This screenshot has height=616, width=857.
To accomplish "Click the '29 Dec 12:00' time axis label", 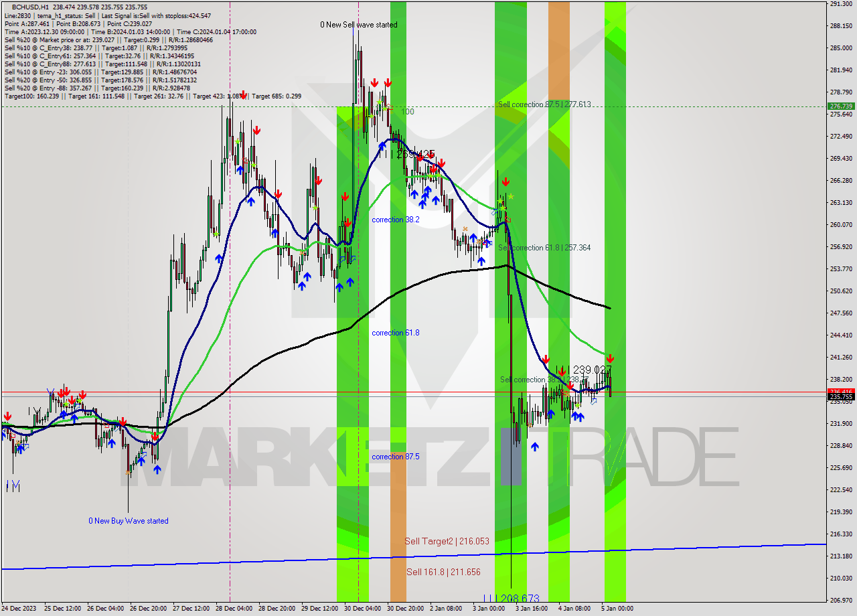I will tap(319, 609).
